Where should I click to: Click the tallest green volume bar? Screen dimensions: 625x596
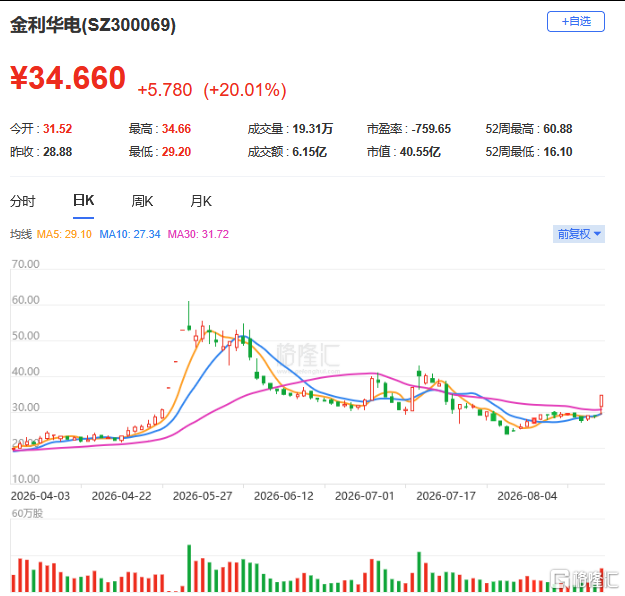pos(189,568)
